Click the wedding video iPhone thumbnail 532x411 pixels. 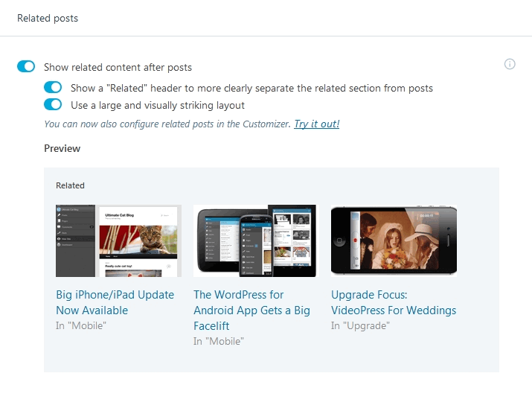pos(394,240)
